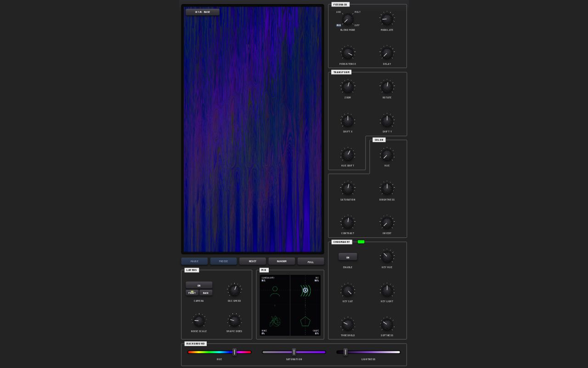Screen dimensions: 588x368
Task: Click the Key Hue knob
Action: [387, 257]
